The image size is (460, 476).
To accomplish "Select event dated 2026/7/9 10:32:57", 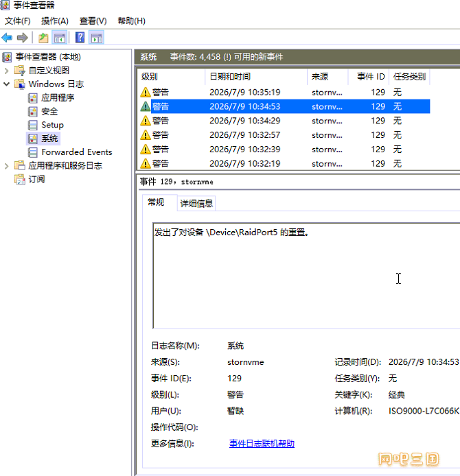I will point(285,135).
